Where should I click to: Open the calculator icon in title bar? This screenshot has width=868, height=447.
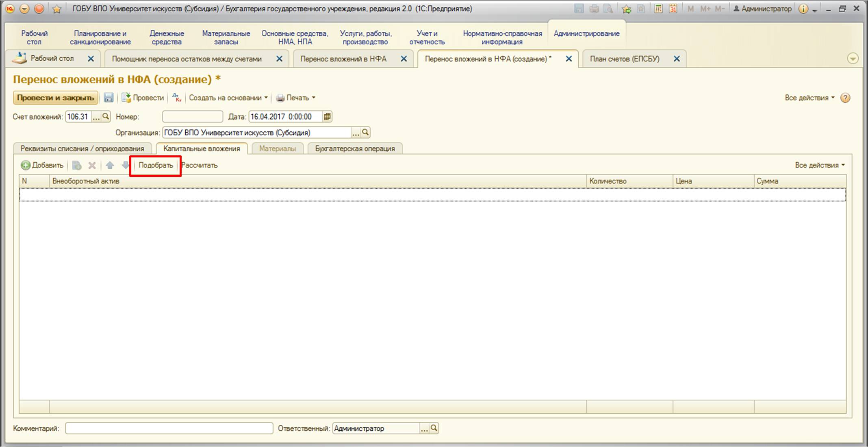658,9
